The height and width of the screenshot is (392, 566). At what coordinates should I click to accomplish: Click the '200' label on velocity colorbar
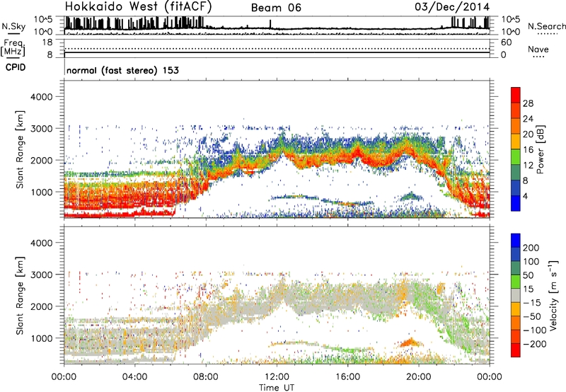pos(531,248)
